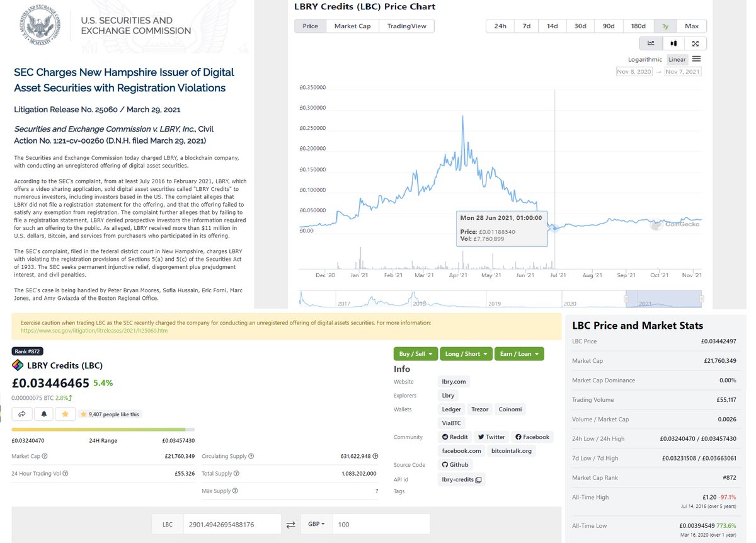Copy the lbry-credits API id
This screenshot has height=543, width=756.
[x=479, y=480]
